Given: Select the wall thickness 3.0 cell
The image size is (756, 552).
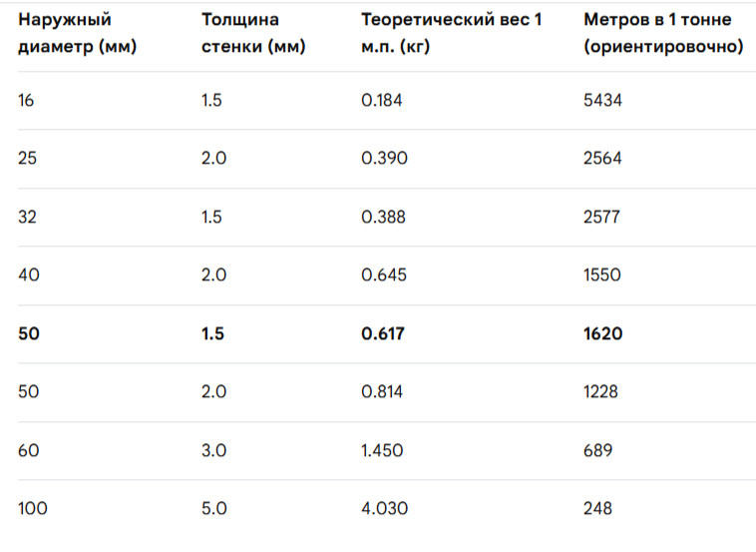Looking at the screenshot, I should tap(214, 450).
